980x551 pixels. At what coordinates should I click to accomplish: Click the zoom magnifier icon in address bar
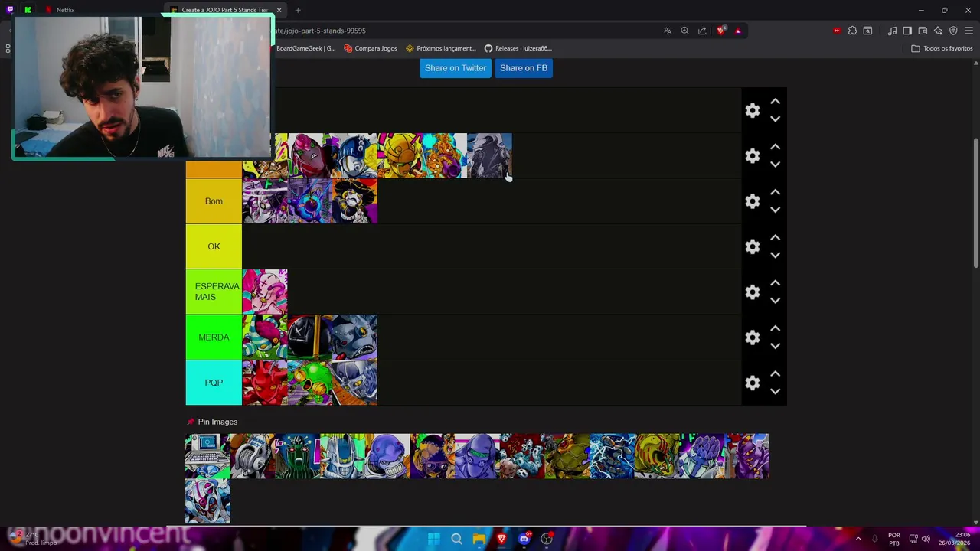(x=684, y=31)
